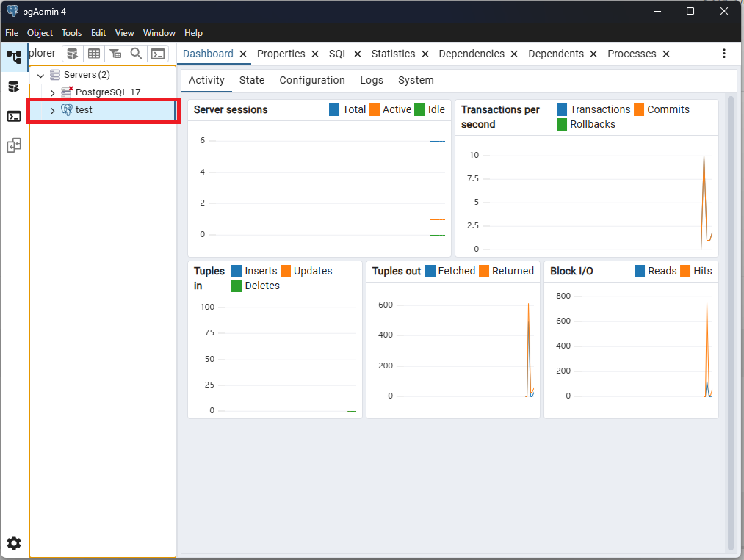Viewport: 744px width, 560px height.
Task: Close the SQL tab
Action: [357, 54]
